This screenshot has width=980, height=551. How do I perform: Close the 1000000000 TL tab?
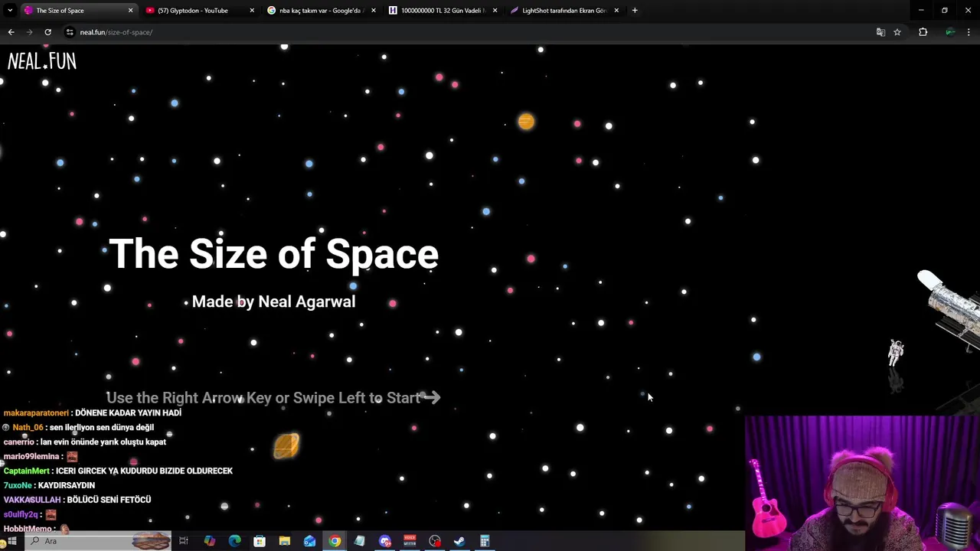[495, 11]
